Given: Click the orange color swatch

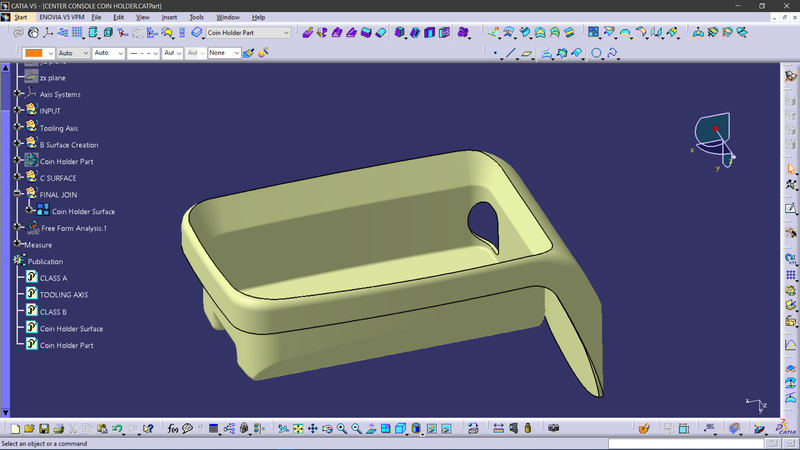Looking at the screenshot, I should pyautogui.click(x=34, y=53).
